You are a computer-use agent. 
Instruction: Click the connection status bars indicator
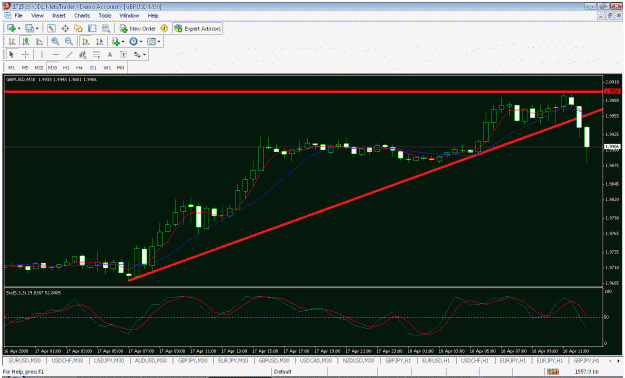552,372
